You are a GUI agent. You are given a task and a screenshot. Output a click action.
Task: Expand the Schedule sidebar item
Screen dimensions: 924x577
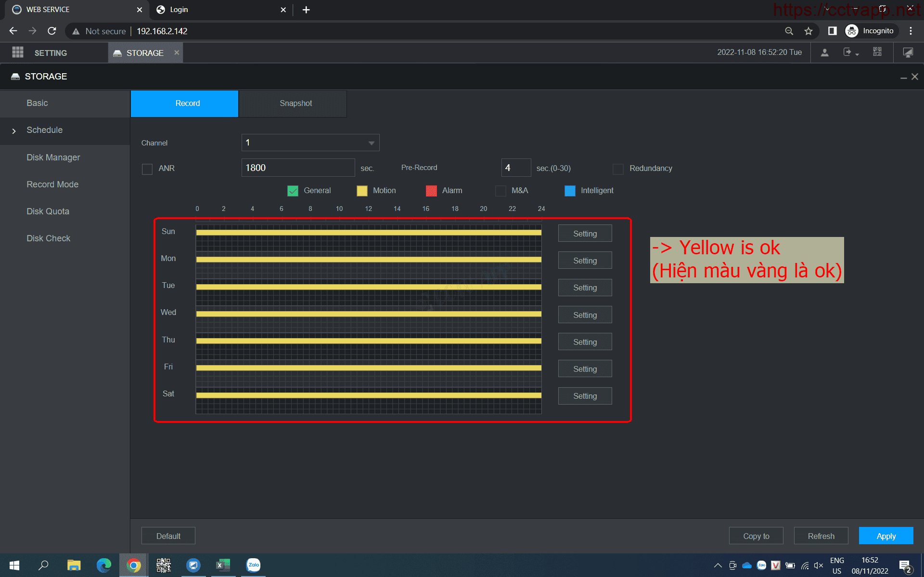coord(44,130)
